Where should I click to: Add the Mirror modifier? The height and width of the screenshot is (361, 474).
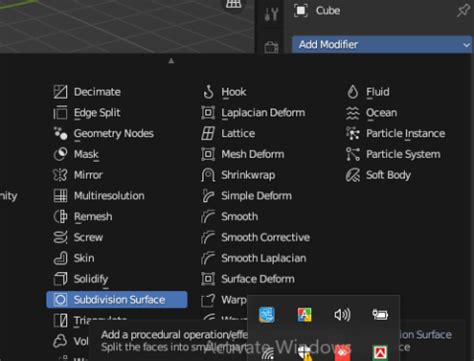click(78, 175)
